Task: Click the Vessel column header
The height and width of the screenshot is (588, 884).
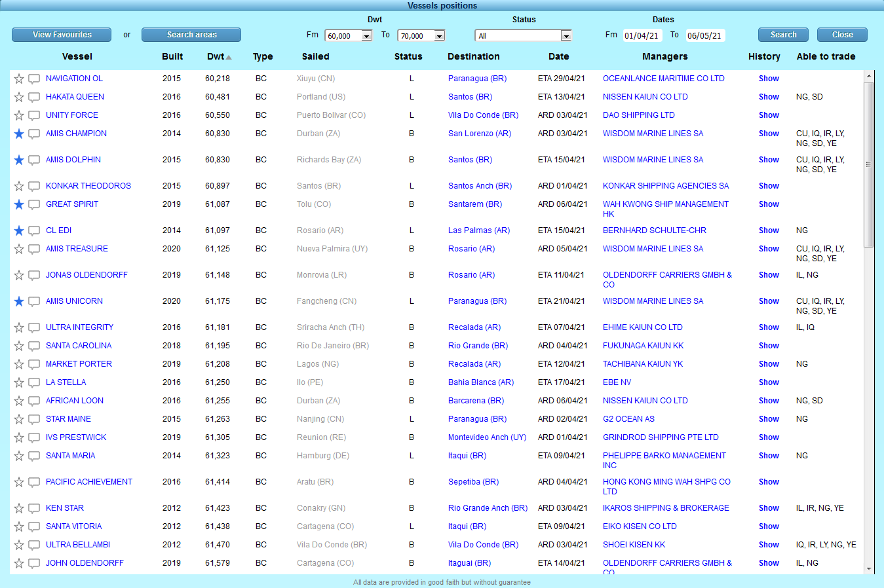Action: [x=77, y=57]
